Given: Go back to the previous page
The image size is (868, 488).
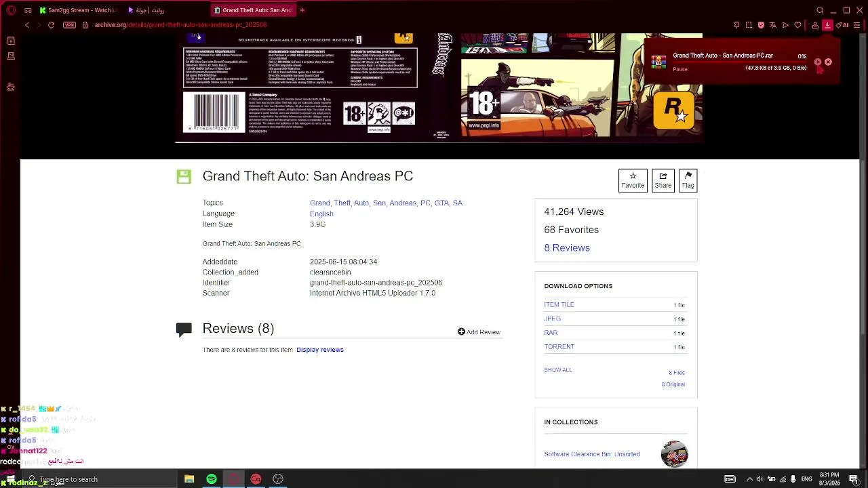Looking at the screenshot, I should tap(26, 25).
